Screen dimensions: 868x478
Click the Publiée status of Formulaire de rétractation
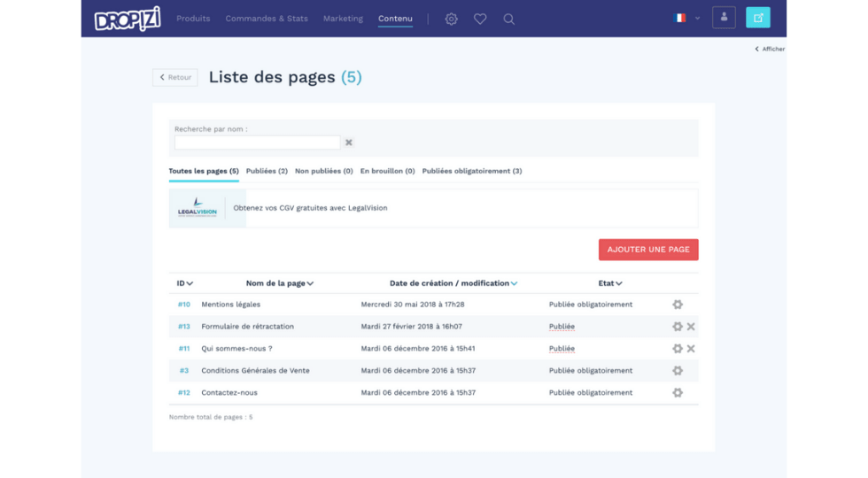(x=562, y=327)
